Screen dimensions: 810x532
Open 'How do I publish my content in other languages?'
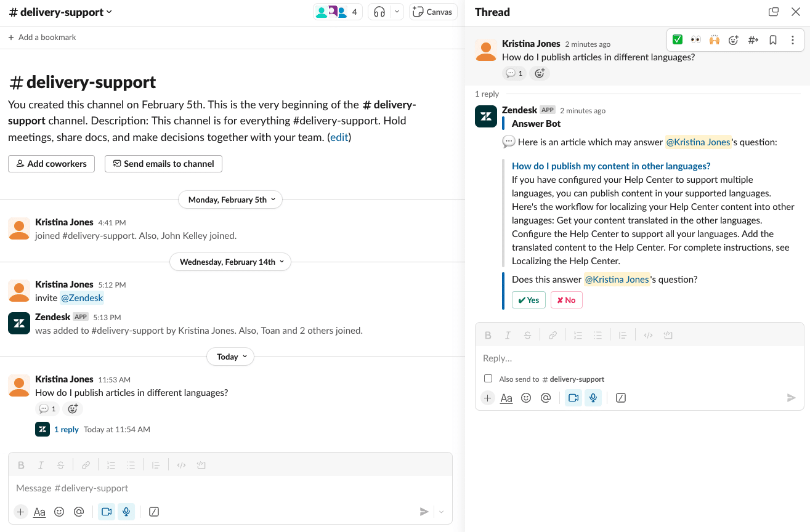610,166
